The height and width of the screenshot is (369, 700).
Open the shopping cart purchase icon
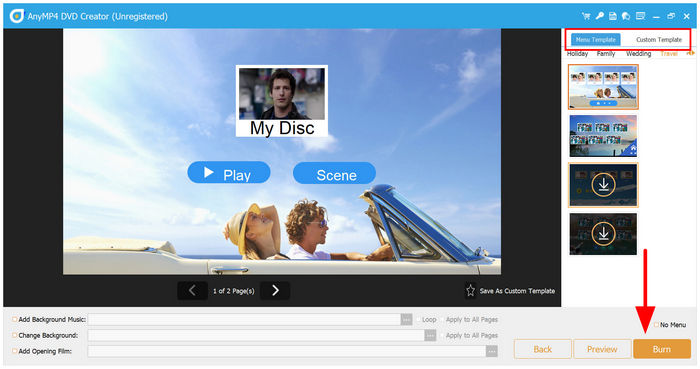pyautogui.click(x=586, y=16)
